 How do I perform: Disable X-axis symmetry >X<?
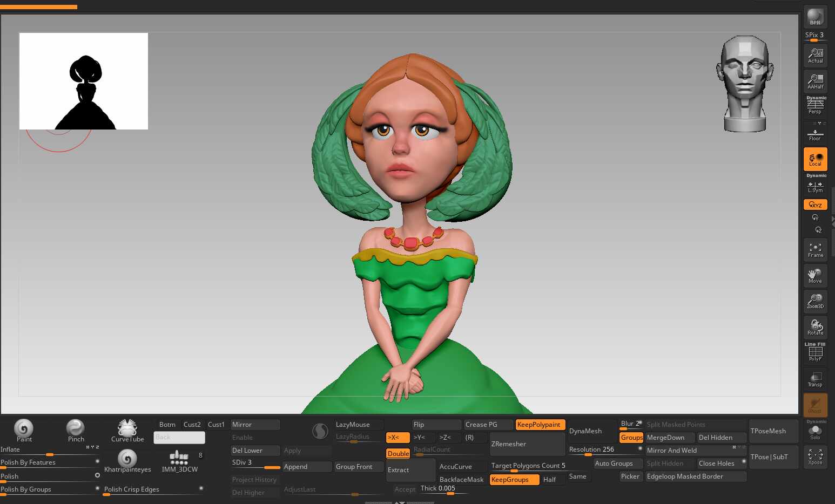pos(398,438)
